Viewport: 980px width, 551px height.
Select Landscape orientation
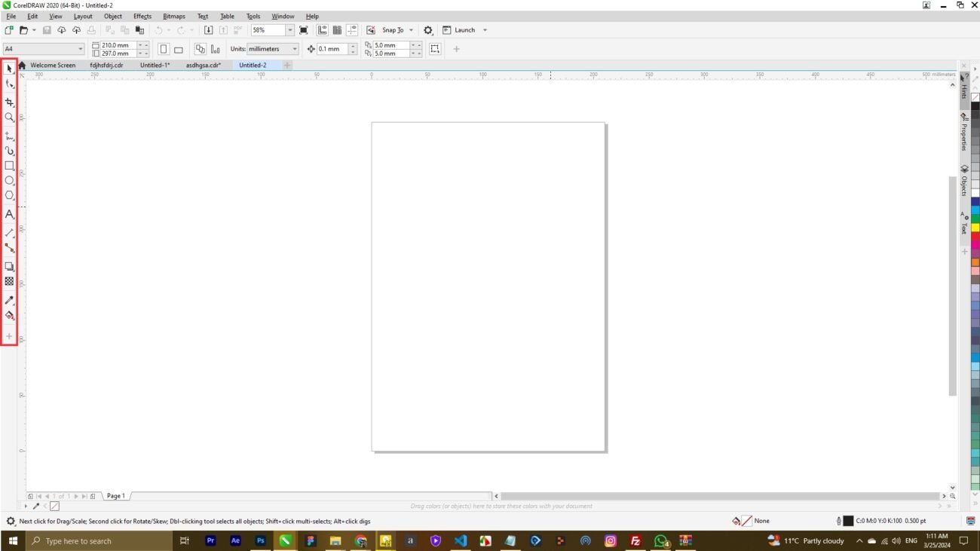click(x=179, y=49)
